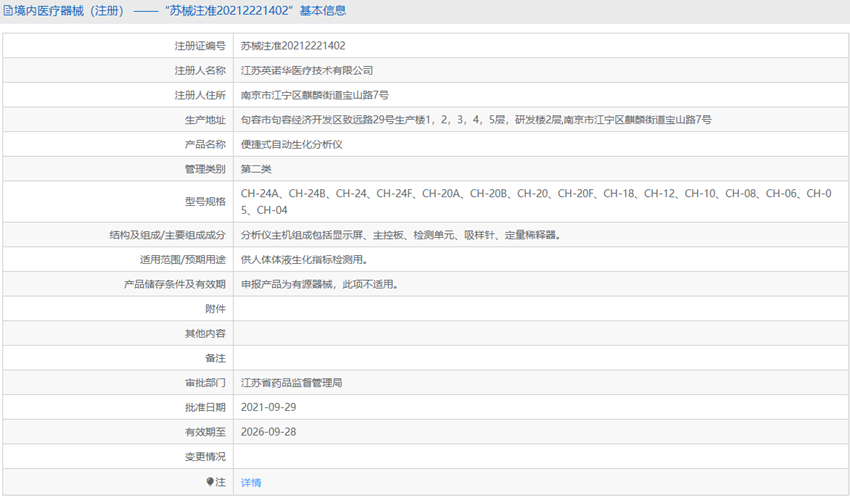Click the pin icon beside 注
Viewport: 850px width, 497px height.
(x=211, y=482)
